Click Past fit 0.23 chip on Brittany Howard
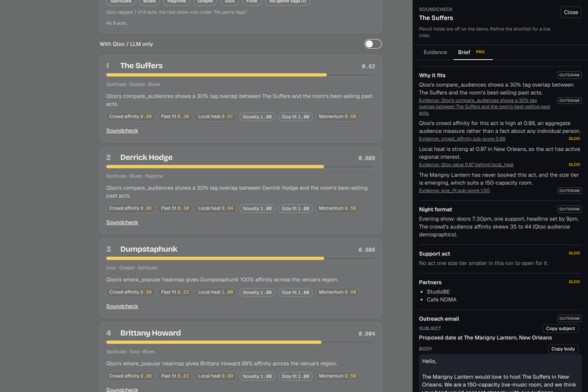 point(175,376)
